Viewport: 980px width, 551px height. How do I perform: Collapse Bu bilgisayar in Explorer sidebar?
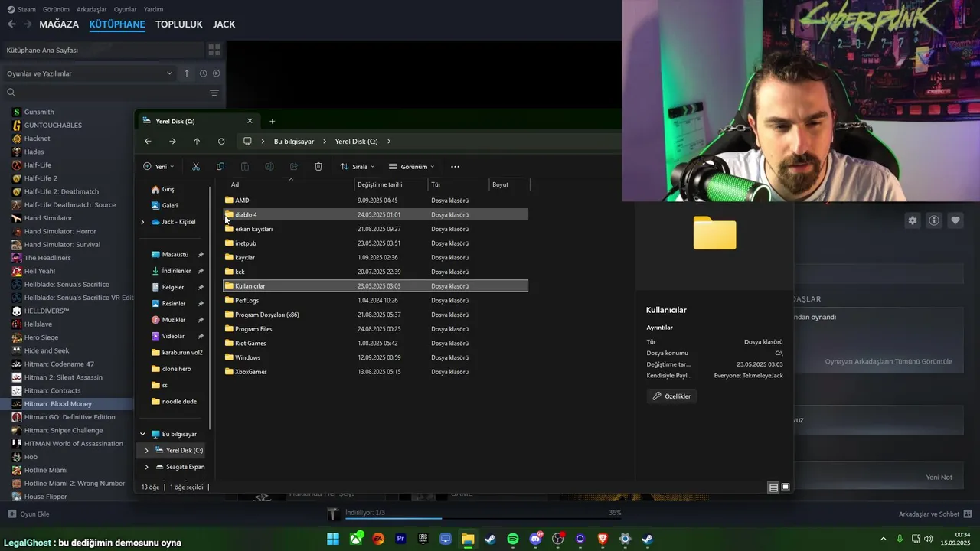(x=142, y=434)
